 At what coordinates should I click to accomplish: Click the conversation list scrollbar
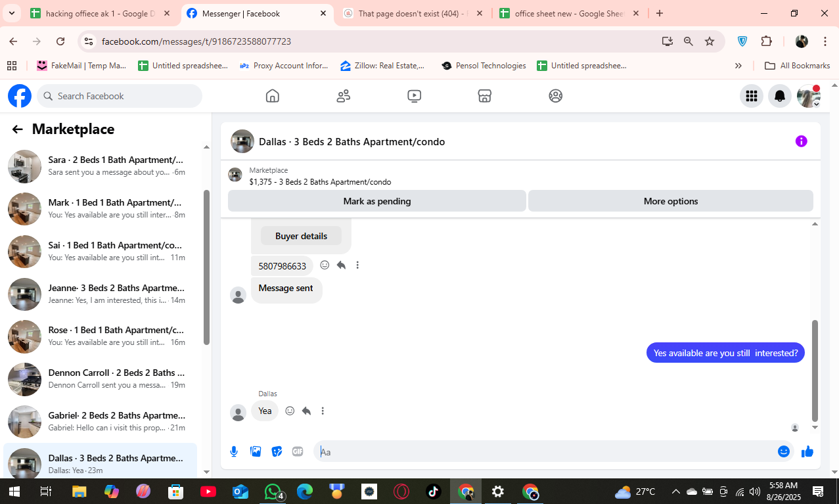[x=206, y=267]
